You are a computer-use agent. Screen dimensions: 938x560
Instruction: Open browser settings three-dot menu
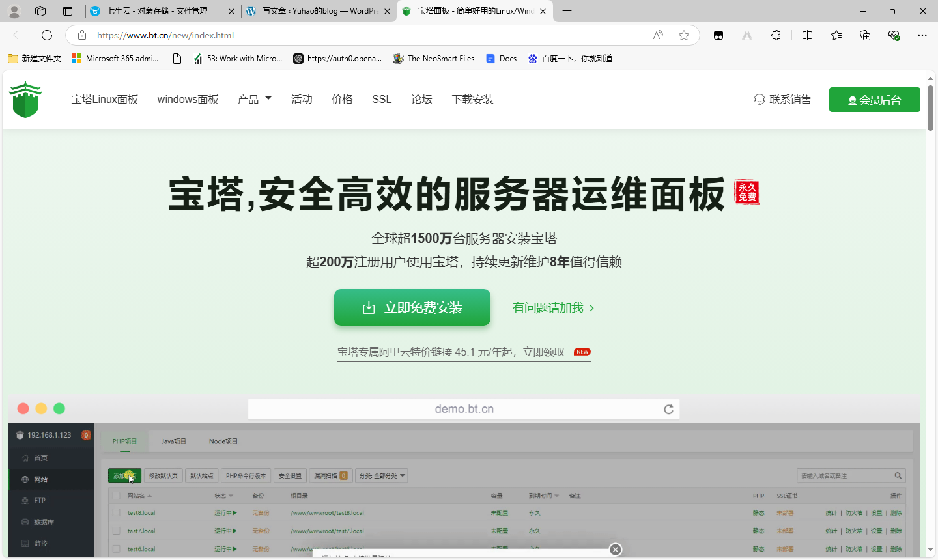coord(922,35)
